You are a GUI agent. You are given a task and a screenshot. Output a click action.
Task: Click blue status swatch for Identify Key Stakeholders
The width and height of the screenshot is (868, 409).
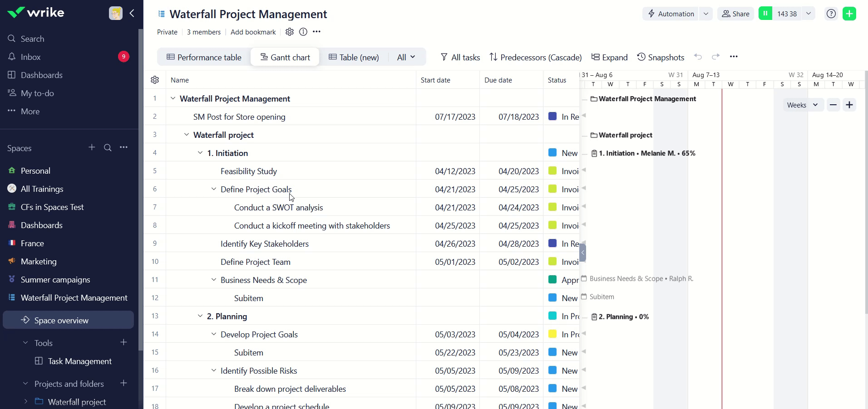(552, 243)
